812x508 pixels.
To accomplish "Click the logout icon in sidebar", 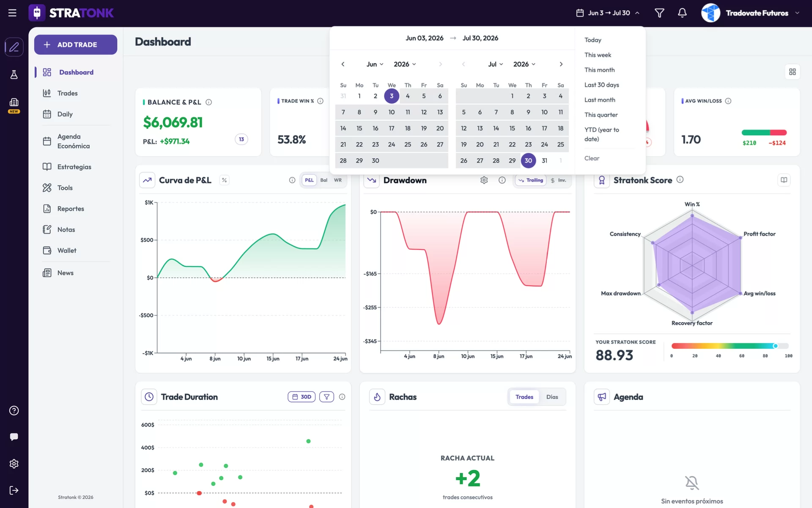I will tap(14, 490).
